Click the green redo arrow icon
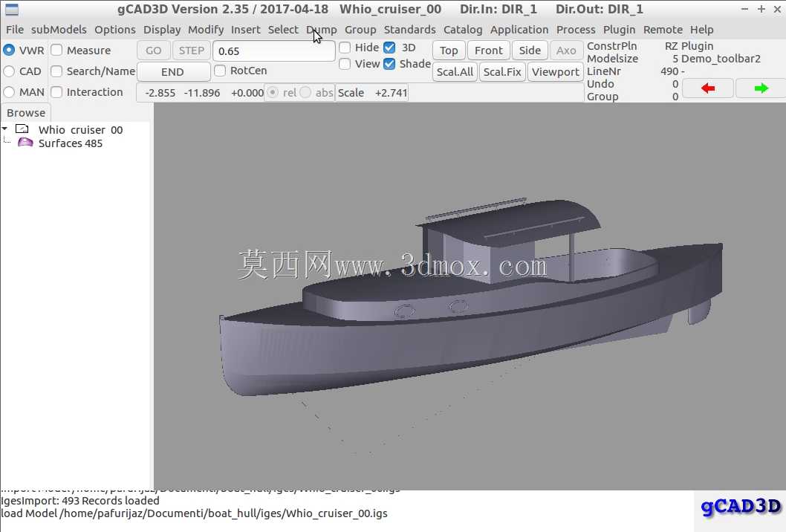 click(761, 88)
